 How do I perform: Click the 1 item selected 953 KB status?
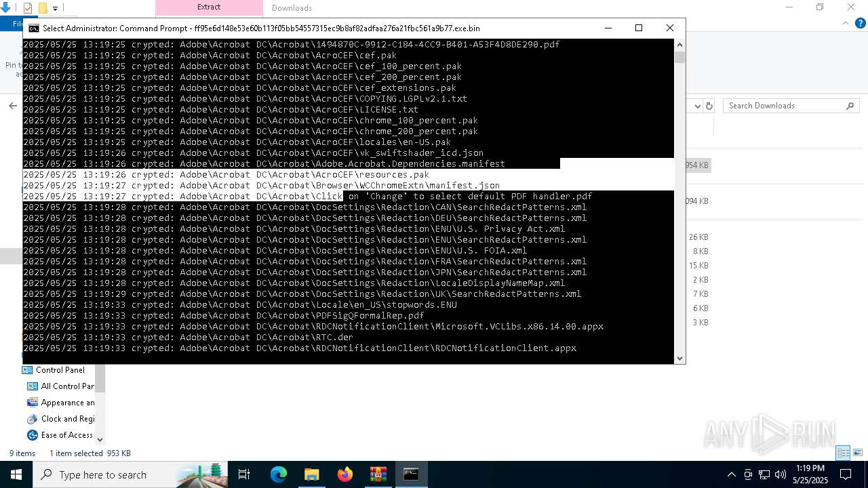pos(90,453)
